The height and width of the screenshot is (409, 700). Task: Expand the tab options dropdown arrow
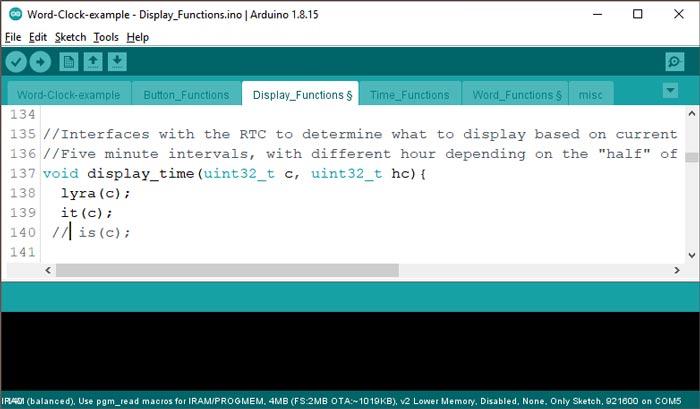670,91
